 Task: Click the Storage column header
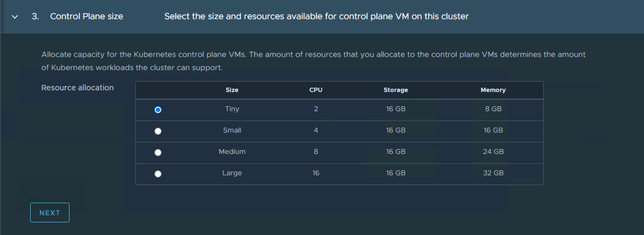(396, 90)
